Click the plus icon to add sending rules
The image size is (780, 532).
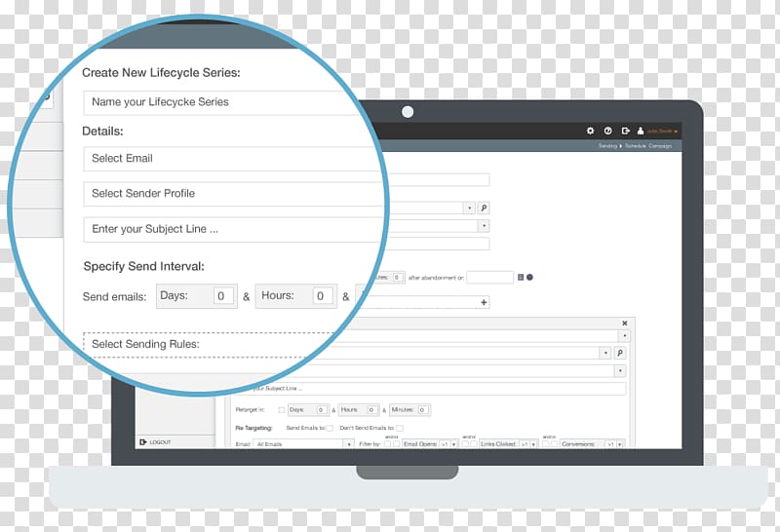484,302
